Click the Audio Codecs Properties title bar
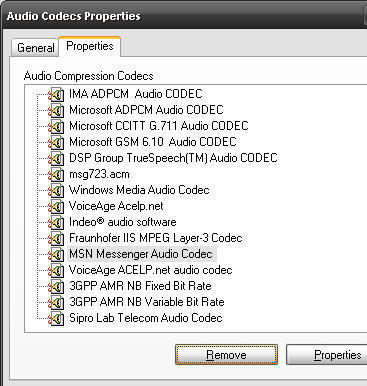Image resolution: width=367 pixels, height=386 pixels. [x=183, y=16]
